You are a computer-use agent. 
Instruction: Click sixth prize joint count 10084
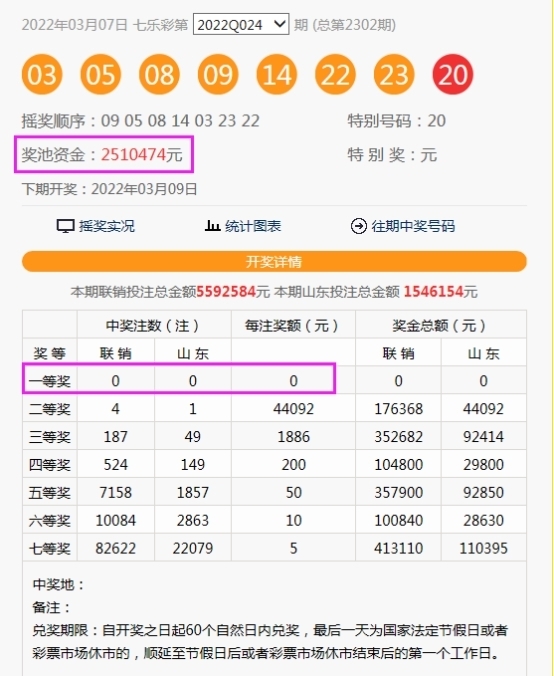point(116,520)
